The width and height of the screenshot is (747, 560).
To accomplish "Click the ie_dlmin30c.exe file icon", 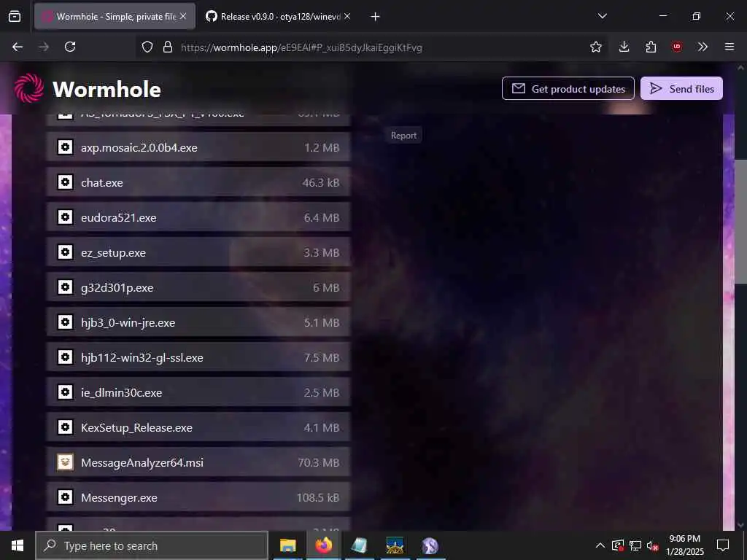I will pos(65,392).
